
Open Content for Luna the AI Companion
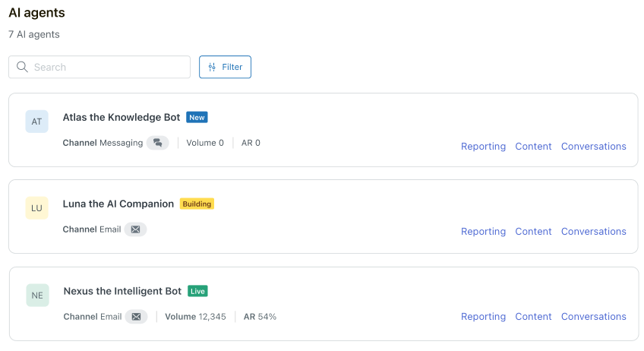pyautogui.click(x=533, y=232)
